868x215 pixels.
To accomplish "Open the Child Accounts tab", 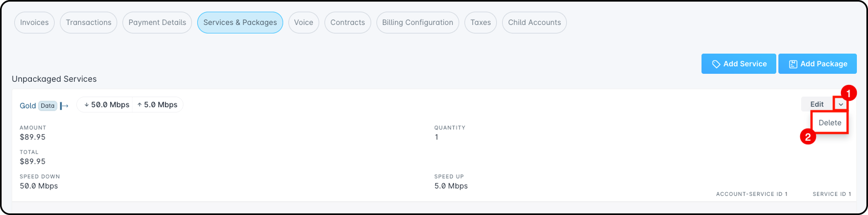I will (534, 23).
